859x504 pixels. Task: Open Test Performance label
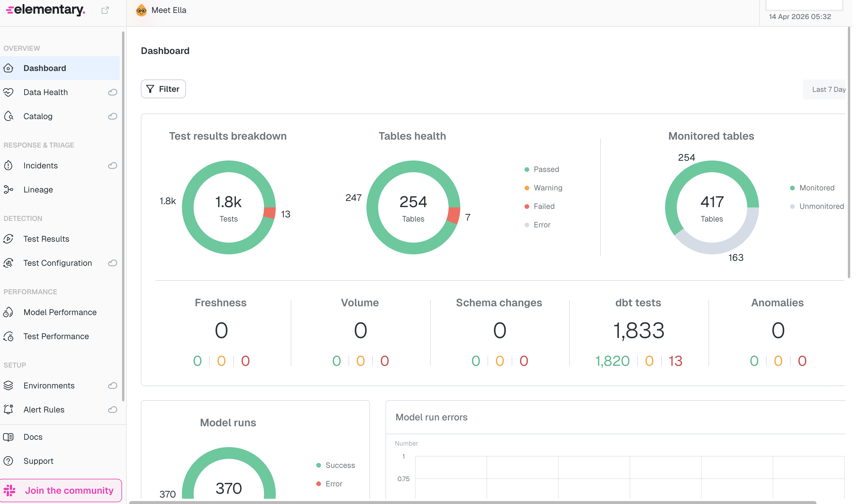coord(56,336)
